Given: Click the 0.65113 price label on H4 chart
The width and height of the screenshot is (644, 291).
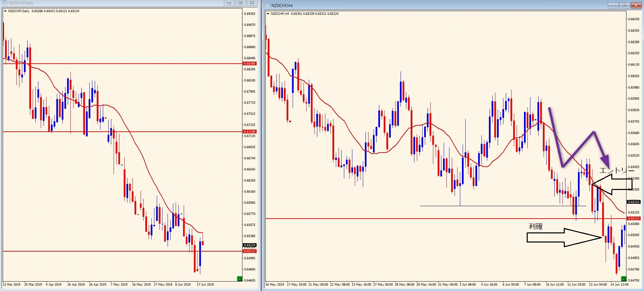Looking at the screenshot, I should (x=634, y=219).
